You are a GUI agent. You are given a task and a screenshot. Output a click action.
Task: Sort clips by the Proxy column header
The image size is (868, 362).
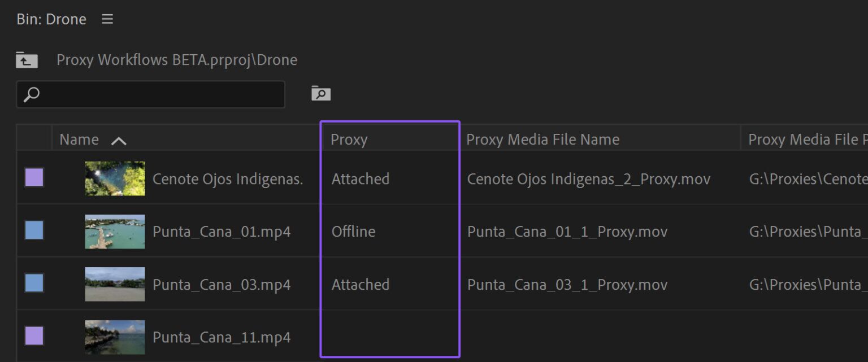[349, 139]
